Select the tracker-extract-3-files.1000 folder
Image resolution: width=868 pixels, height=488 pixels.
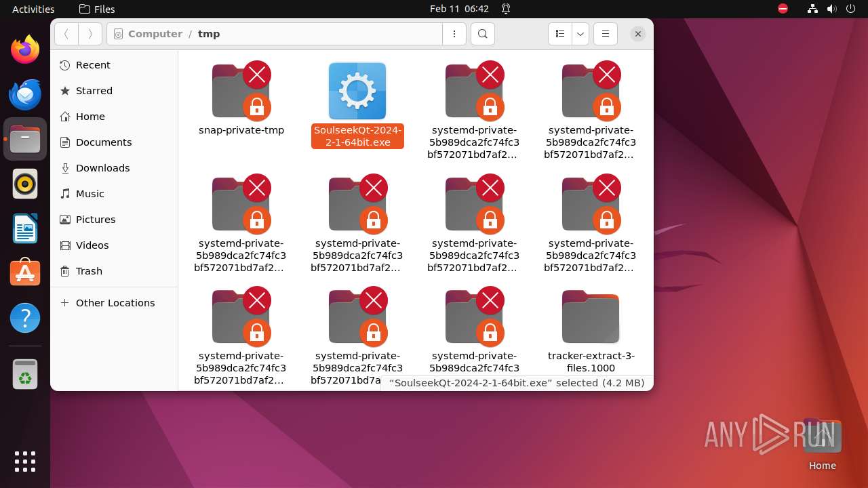pos(591,317)
